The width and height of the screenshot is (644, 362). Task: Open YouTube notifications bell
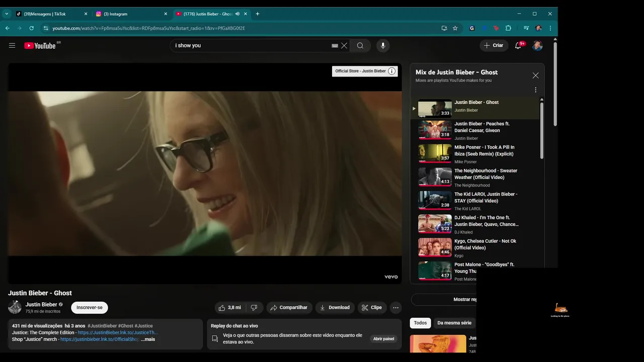(518, 45)
